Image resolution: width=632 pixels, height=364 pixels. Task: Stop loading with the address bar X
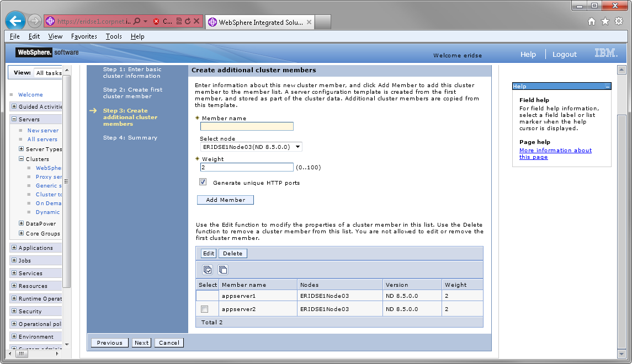click(x=196, y=21)
